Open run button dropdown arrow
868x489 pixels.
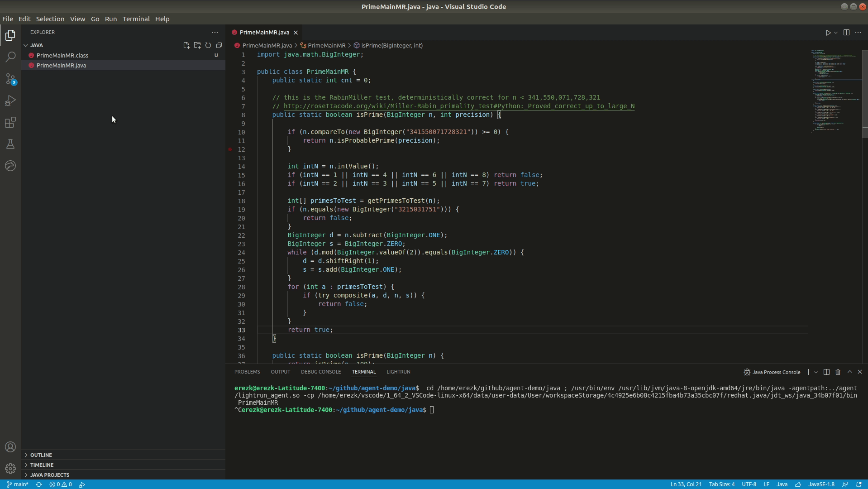coord(836,33)
